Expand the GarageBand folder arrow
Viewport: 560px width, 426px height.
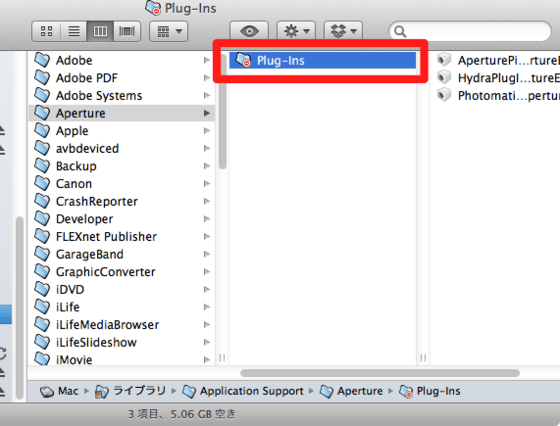[x=206, y=254]
